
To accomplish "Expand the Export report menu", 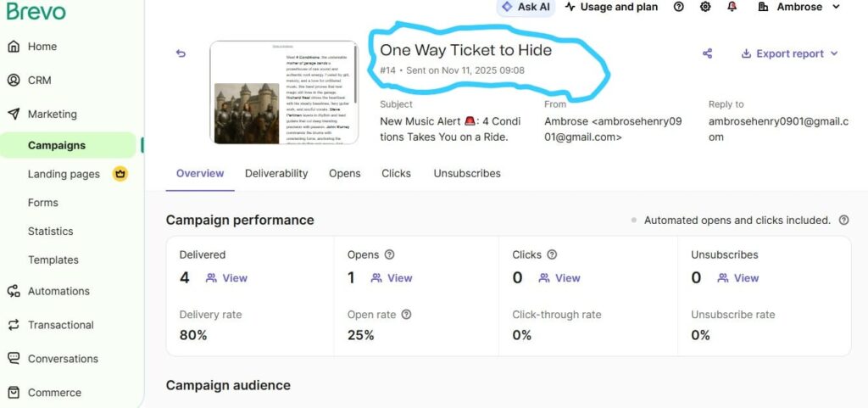I will point(790,53).
